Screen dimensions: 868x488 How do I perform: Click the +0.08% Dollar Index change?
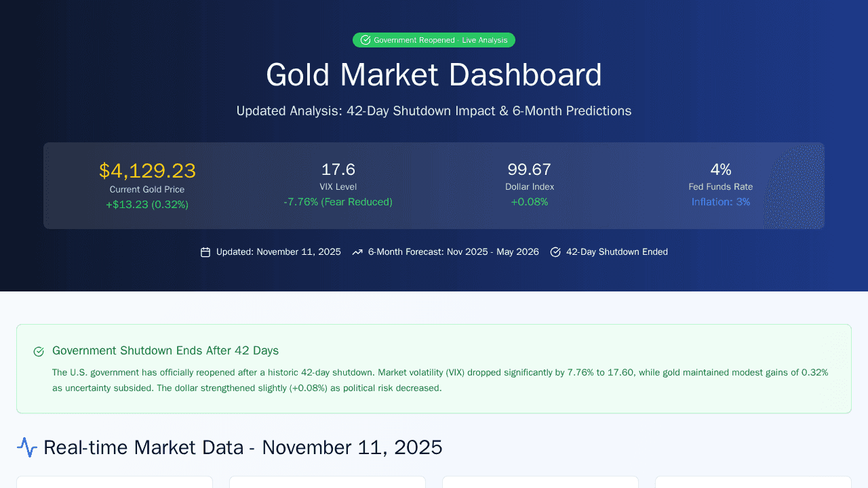point(529,202)
